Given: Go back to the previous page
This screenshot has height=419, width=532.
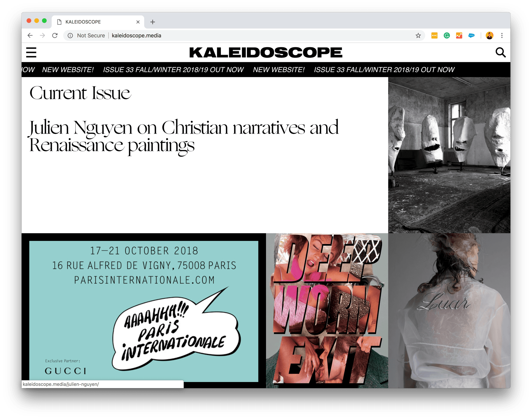Looking at the screenshot, I should tap(30, 36).
